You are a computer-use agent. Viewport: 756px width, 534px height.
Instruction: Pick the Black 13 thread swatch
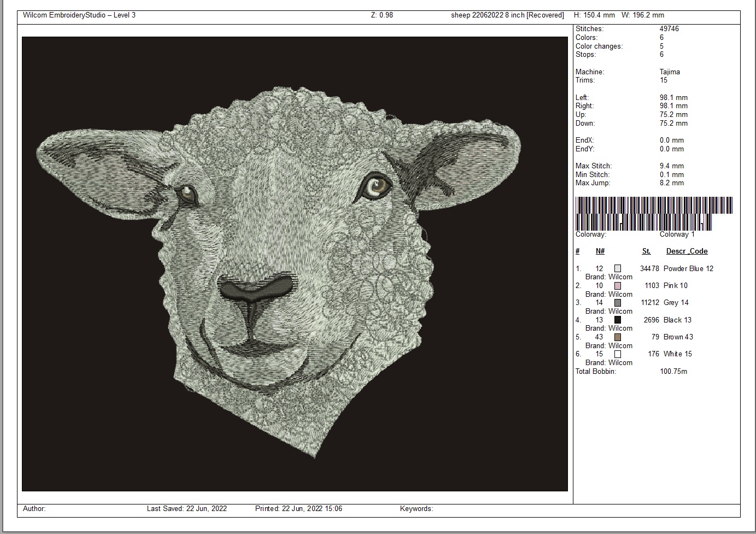tap(617, 320)
